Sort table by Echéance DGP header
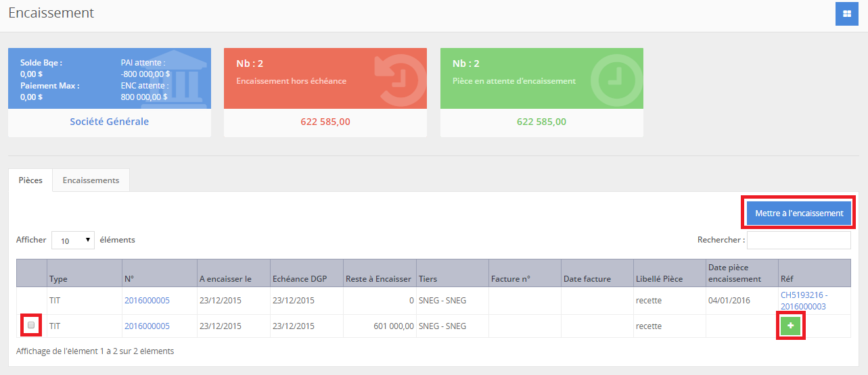This screenshot has height=375, width=868. [x=299, y=279]
